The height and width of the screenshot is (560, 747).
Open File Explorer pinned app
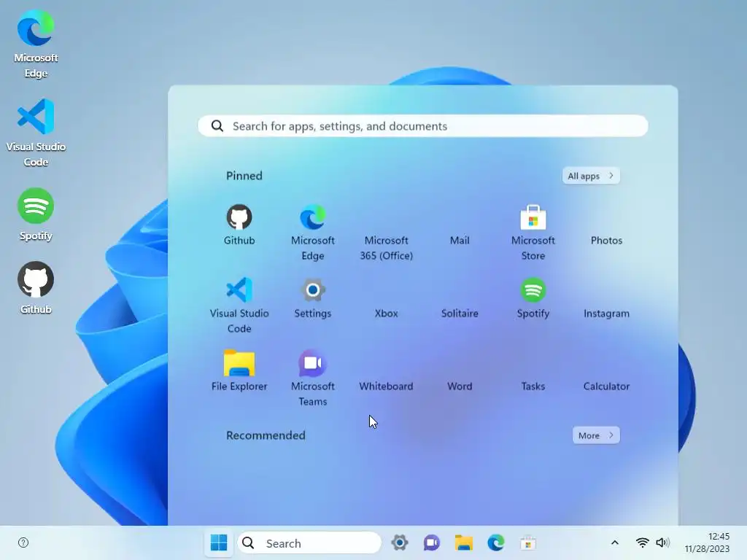click(239, 371)
